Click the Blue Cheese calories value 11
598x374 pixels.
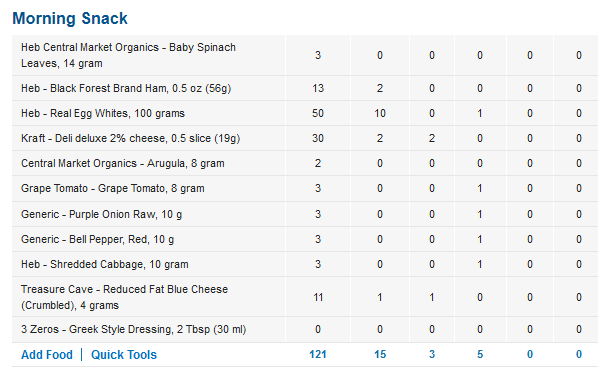click(x=318, y=297)
